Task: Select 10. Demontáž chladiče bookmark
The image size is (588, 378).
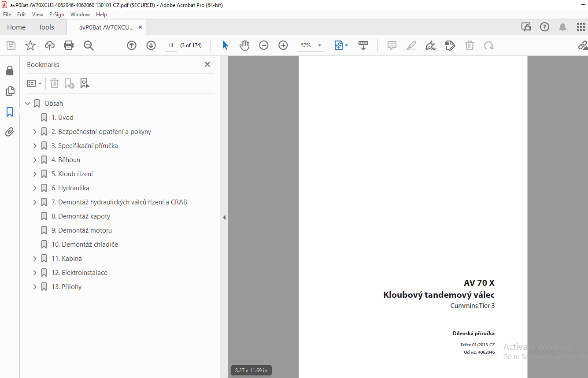Action: (85, 245)
